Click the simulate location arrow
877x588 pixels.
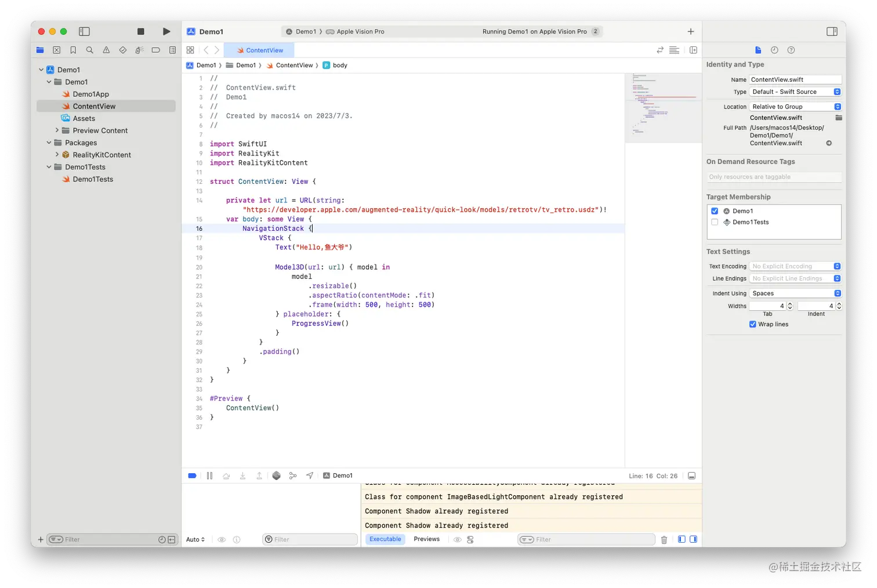pos(310,476)
